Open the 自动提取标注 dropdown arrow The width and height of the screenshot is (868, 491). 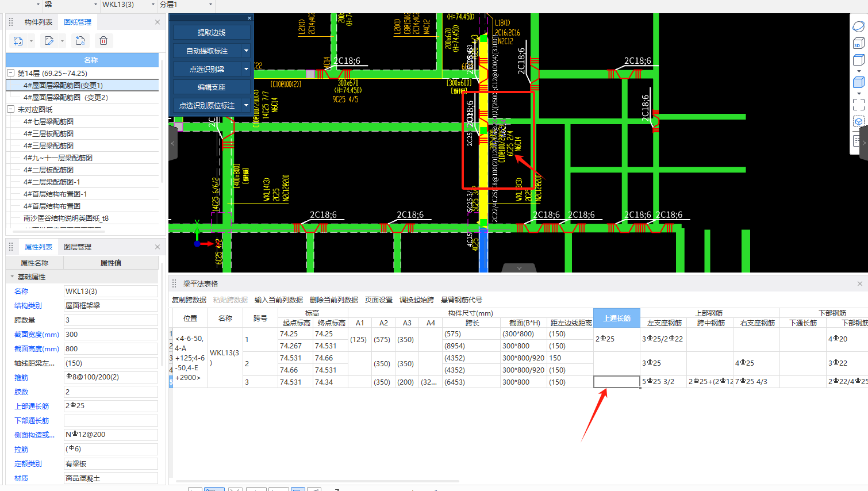coord(246,51)
